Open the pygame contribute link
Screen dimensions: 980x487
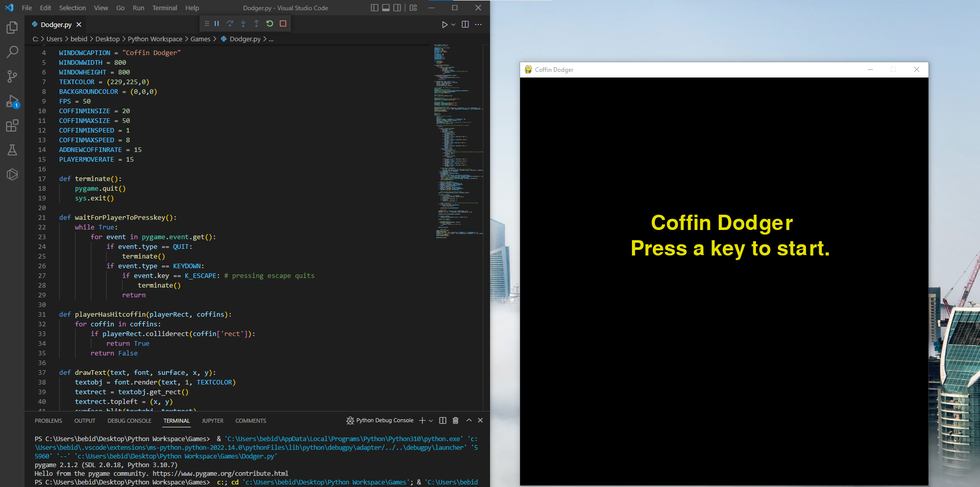(219, 473)
